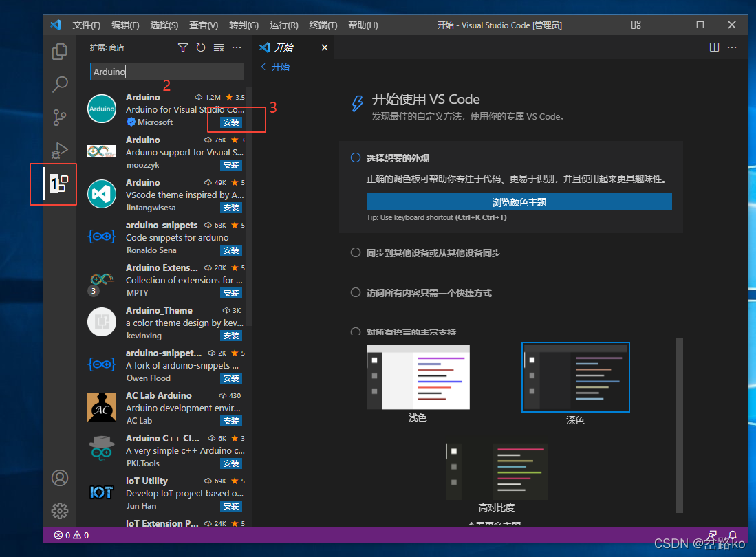
Task: Click the Arduino_Theme extension icon
Action: click(x=102, y=321)
